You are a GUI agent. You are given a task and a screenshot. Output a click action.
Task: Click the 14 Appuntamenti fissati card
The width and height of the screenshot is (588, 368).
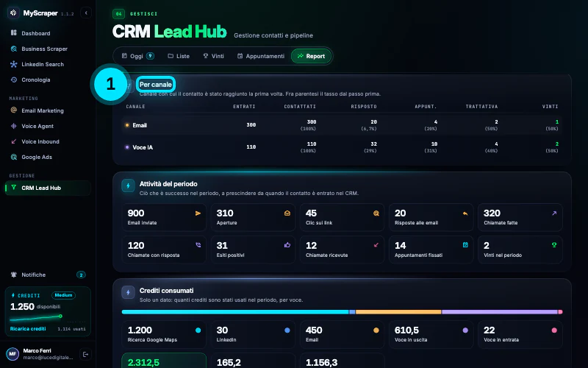pos(431,250)
